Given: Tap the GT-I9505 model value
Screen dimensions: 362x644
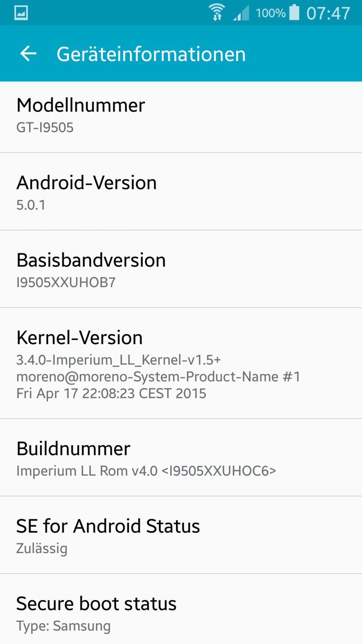Looking at the screenshot, I should point(45,128).
